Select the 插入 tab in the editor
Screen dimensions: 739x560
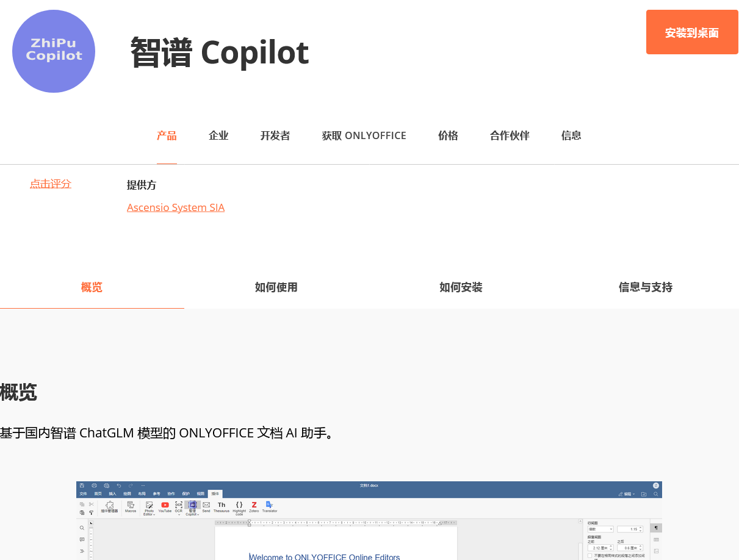(112, 494)
